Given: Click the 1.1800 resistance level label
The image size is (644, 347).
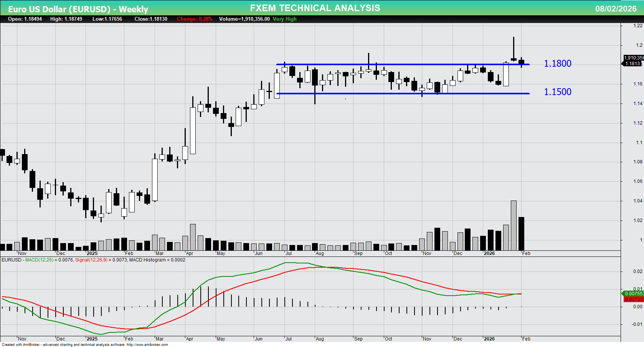Looking at the screenshot, I should [557, 64].
